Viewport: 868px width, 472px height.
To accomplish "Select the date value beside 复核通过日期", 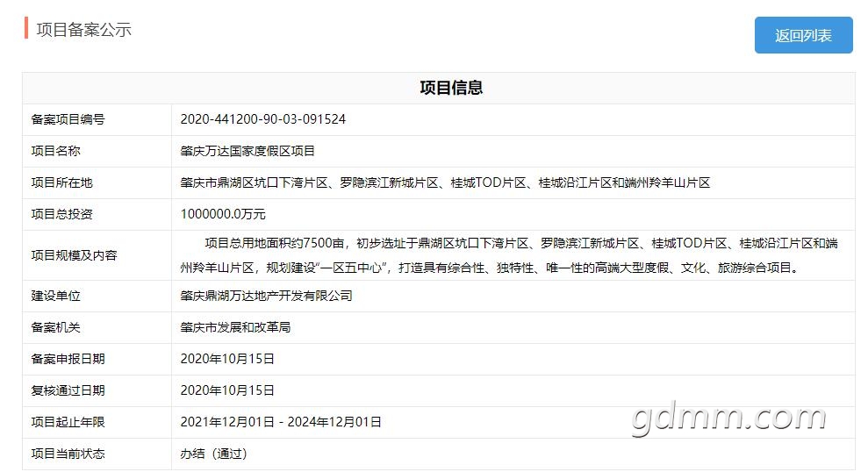I will coord(227,390).
